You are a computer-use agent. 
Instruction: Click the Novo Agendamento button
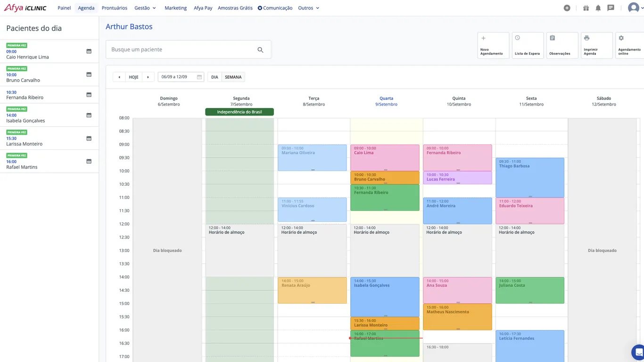tap(493, 45)
